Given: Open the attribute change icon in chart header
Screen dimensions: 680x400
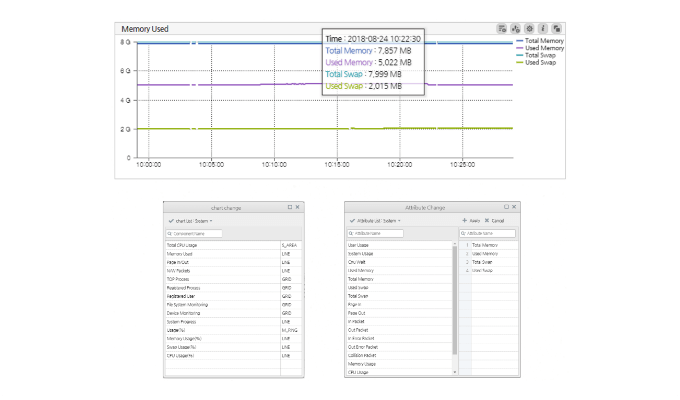Looking at the screenshot, I should tap(515, 29).
